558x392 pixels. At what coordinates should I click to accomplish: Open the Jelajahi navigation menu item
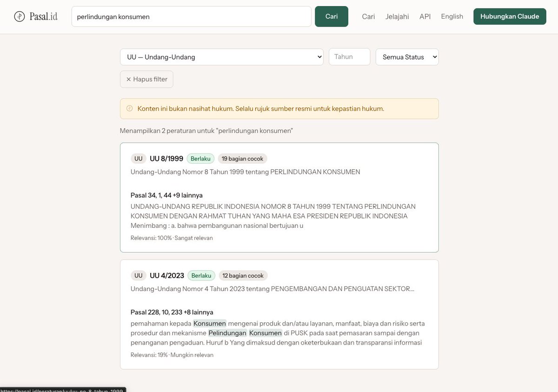pyautogui.click(x=397, y=16)
